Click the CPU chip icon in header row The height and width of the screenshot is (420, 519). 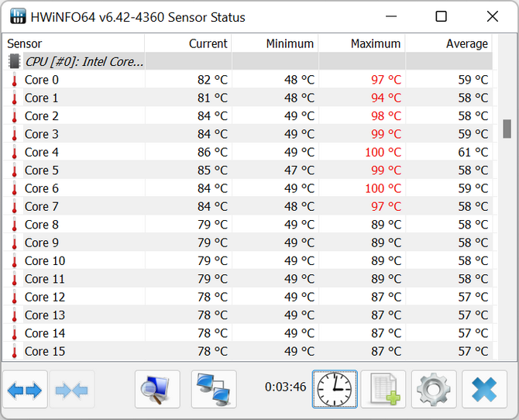(14, 61)
